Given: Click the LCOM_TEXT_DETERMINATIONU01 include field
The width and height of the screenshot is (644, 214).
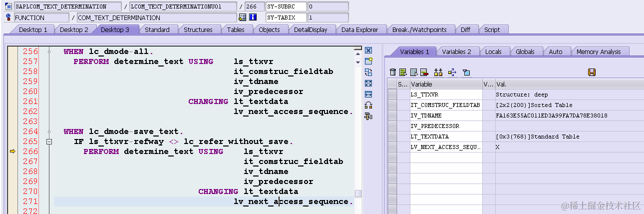Looking at the screenshot, I should tap(183, 6).
